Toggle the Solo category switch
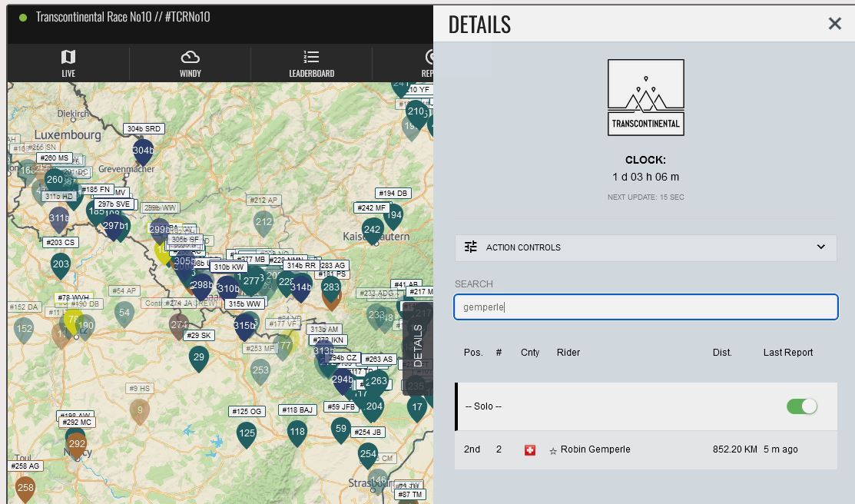Viewport: 855px width, 504px height. (801, 406)
